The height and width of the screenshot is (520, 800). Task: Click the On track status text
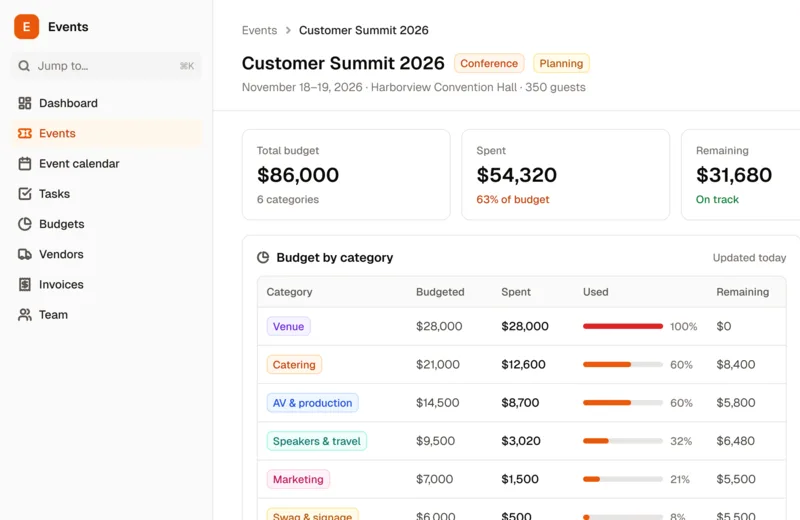(717, 200)
